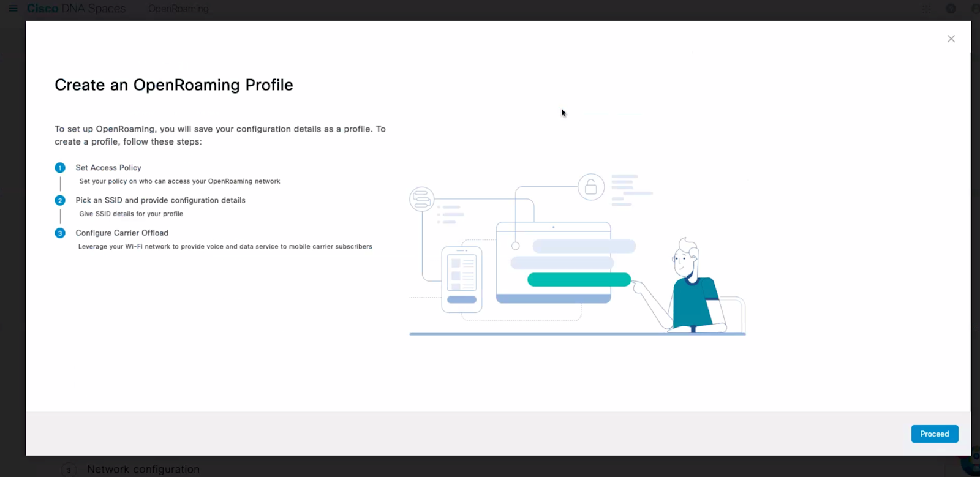Click step 1 circle for Set Access Policy
Screen dimensions: 980x477
[60, 168]
